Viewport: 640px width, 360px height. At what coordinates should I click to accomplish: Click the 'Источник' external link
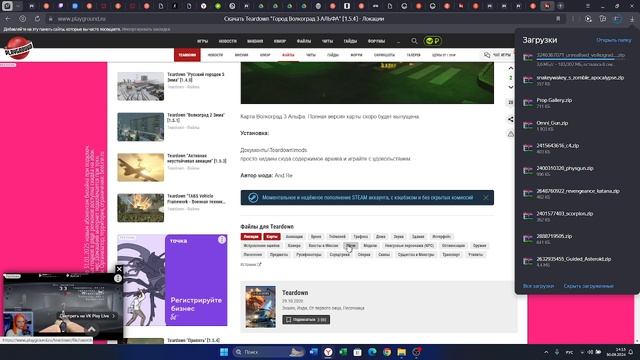point(250,264)
